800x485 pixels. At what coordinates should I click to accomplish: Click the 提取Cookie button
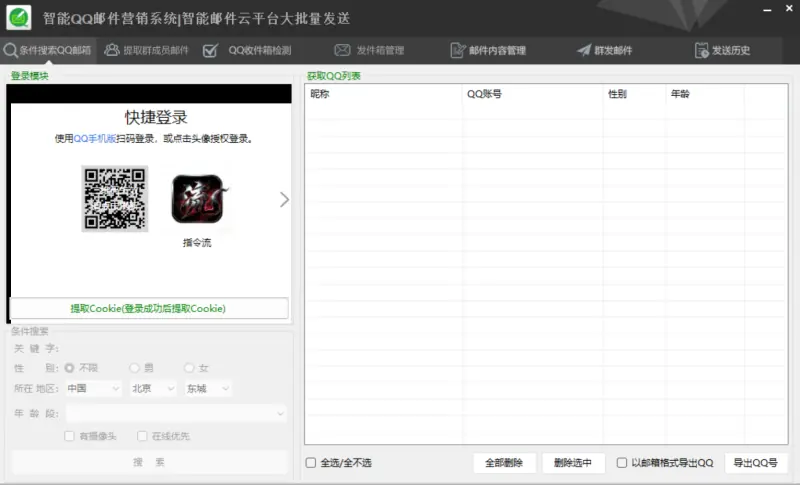pyautogui.click(x=148, y=309)
